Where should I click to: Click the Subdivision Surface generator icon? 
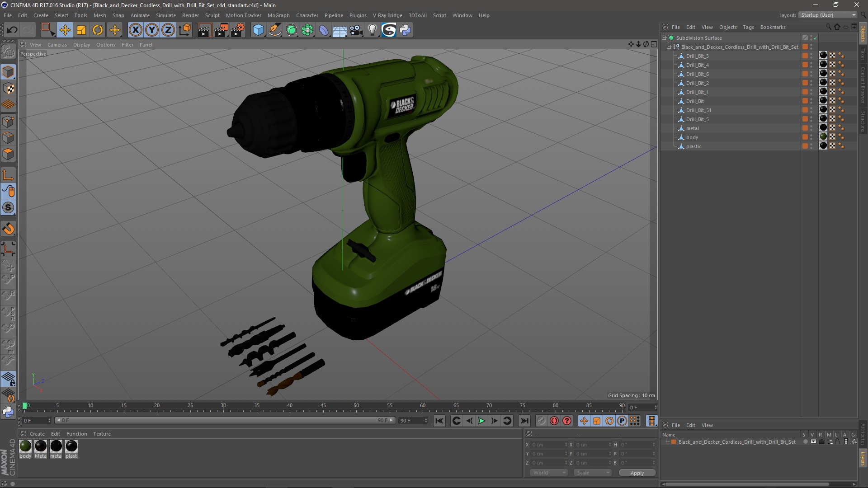[x=291, y=30]
